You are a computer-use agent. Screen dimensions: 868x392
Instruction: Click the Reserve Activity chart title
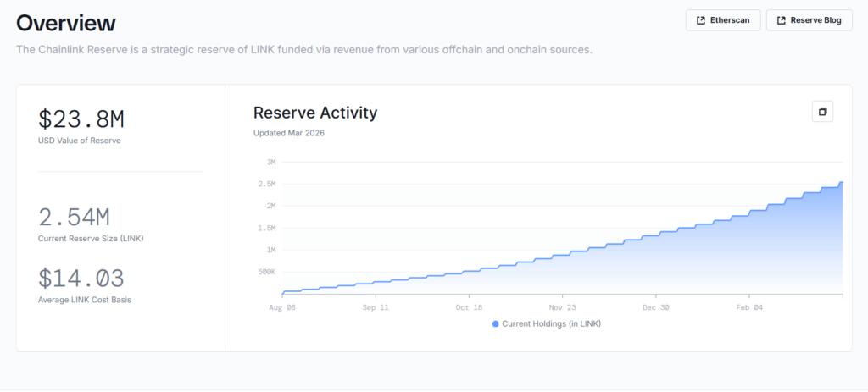pos(315,113)
